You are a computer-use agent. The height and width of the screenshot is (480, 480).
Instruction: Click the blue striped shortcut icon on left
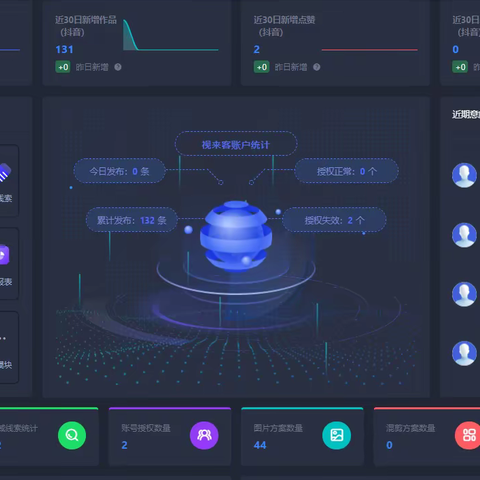[x=5, y=172]
